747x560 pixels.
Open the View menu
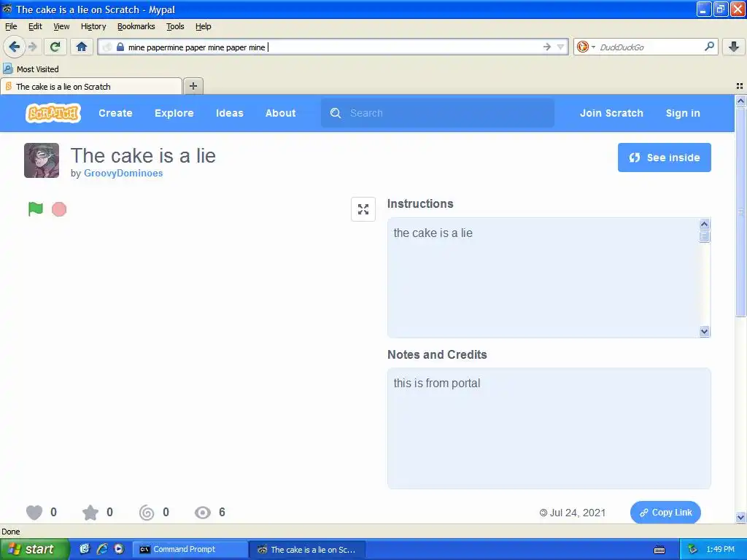[61, 26]
